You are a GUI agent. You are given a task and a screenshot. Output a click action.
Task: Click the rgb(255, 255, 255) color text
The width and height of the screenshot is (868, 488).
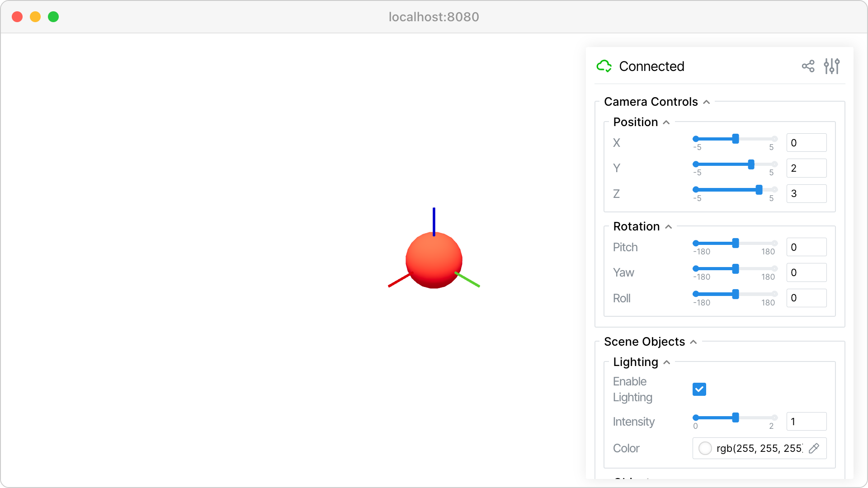pos(759,448)
